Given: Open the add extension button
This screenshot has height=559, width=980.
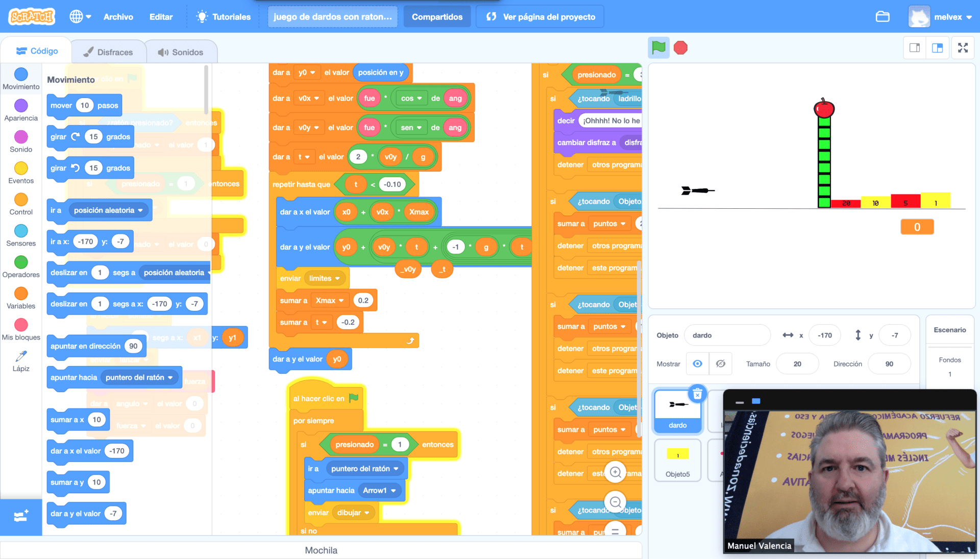Looking at the screenshot, I should 21,517.
